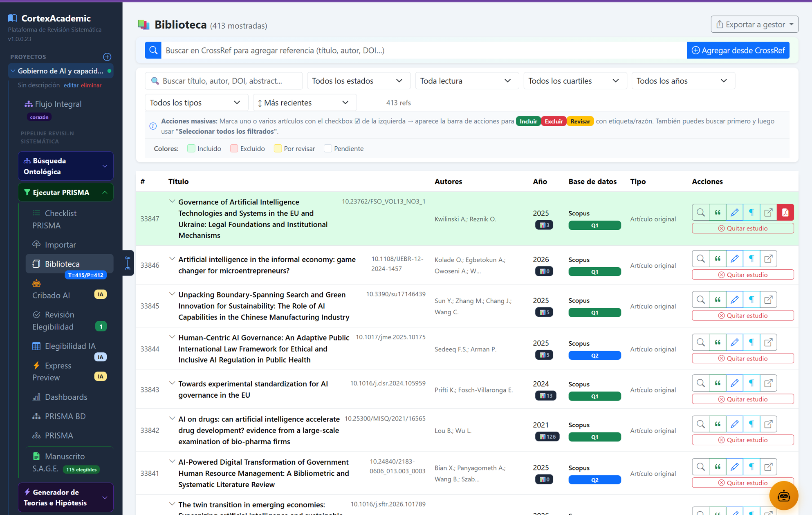Click the magnifier action for row 33844

pyautogui.click(x=700, y=343)
